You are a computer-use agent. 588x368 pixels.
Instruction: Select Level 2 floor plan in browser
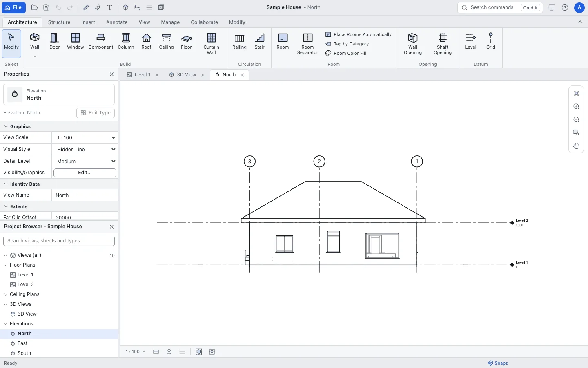pos(59,285)
